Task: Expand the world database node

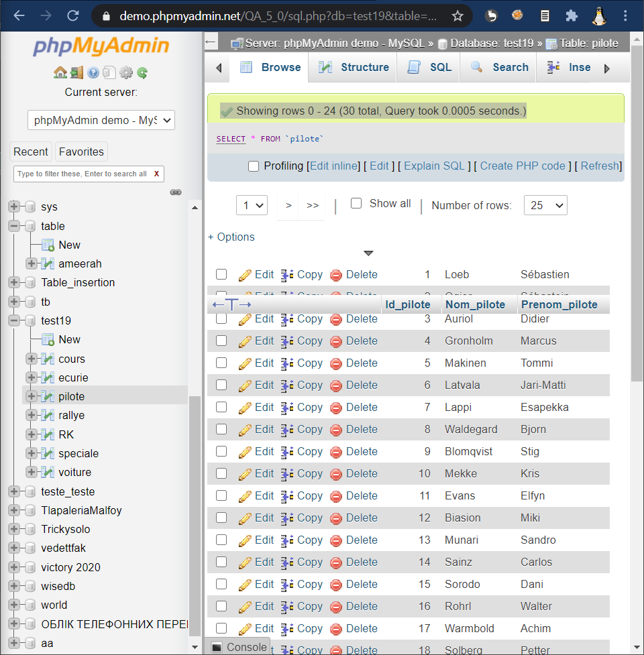Action: (x=14, y=605)
